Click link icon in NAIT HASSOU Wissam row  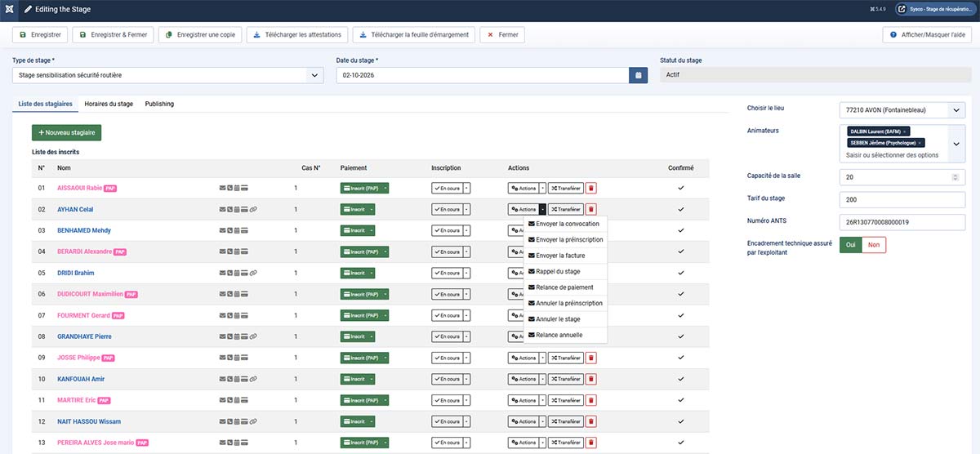[x=254, y=421]
